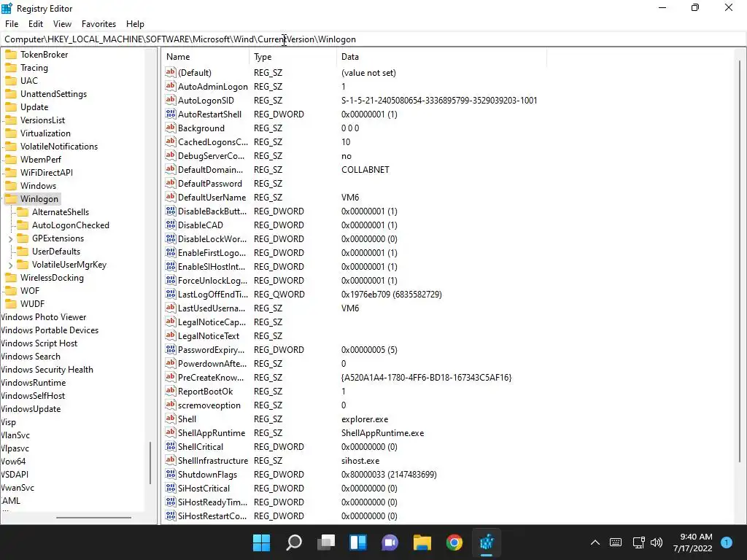Select the Windows Photo Viewer key
Viewport: 747px width, 560px height.
tap(43, 316)
